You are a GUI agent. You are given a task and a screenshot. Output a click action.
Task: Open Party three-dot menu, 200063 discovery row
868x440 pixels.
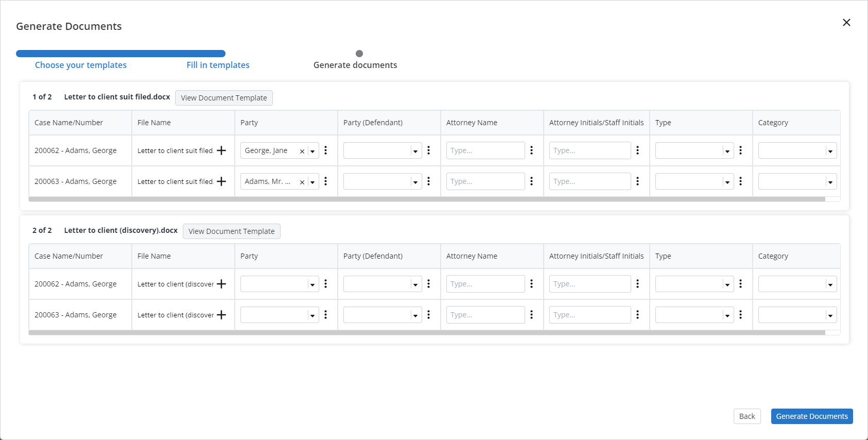[x=325, y=315]
